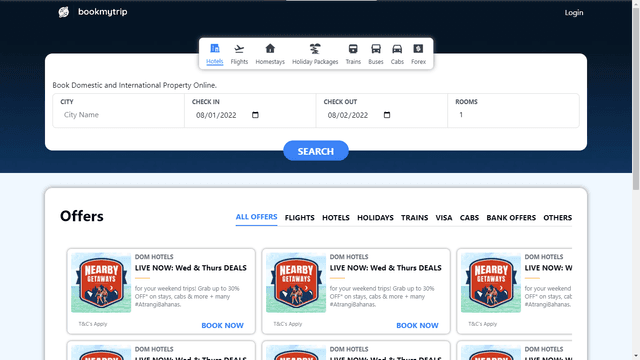Open Nearby Getaways image in second card
The width and height of the screenshot is (640, 360).
pyautogui.click(x=296, y=283)
